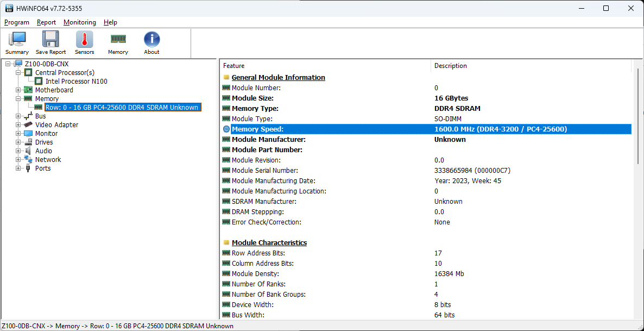Click the Intel Processor N100 chip icon
The width and height of the screenshot is (644, 331).
[39, 82]
